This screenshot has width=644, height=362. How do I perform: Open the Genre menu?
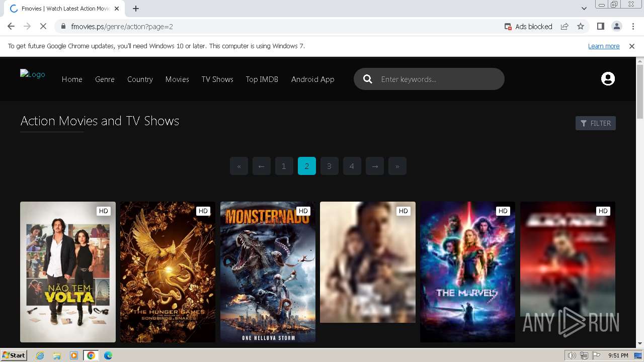[x=105, y=79]
